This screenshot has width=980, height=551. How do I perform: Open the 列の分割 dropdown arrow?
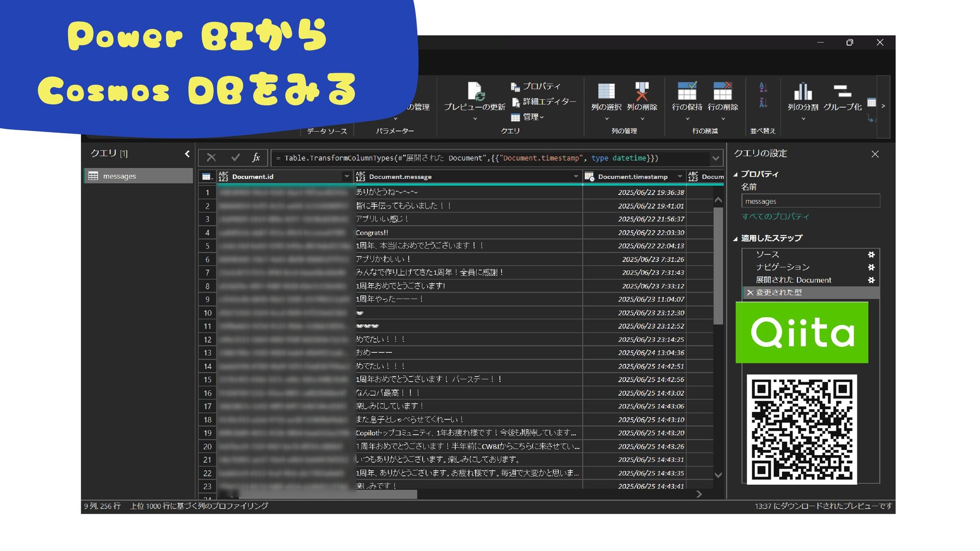pyautogui.click(x=803, y=119)
